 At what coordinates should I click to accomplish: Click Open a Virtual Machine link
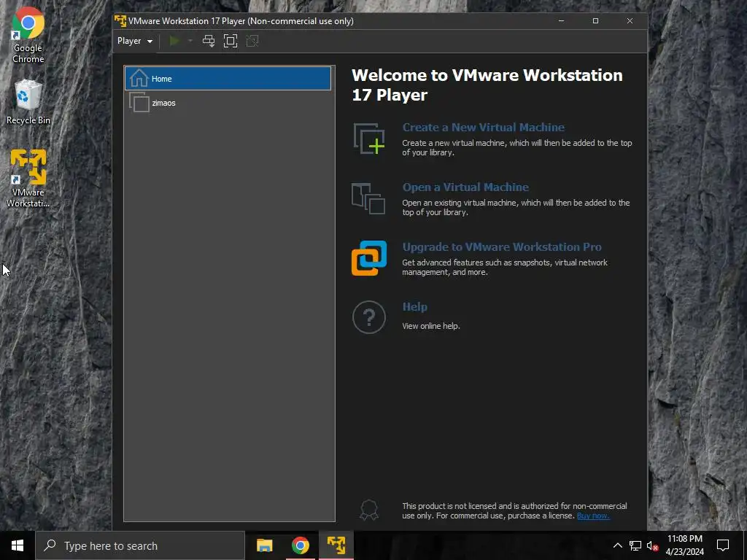[465, 187]
